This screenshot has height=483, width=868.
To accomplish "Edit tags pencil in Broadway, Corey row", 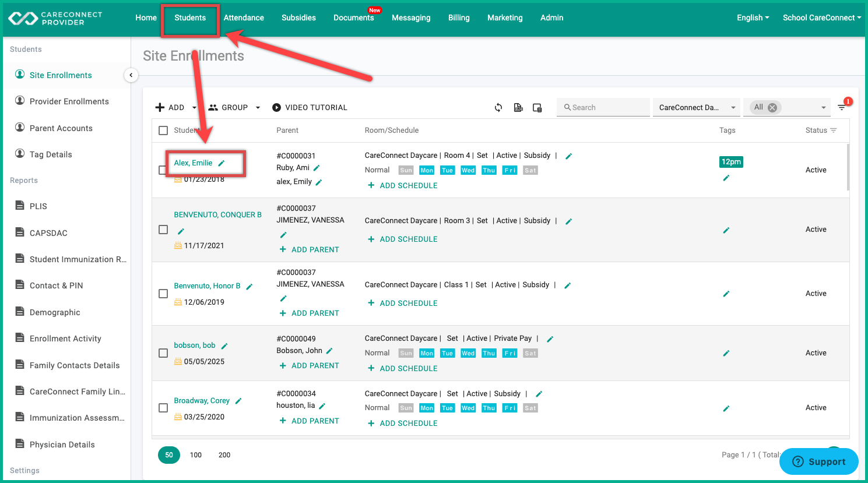I will tap(726, 408).
